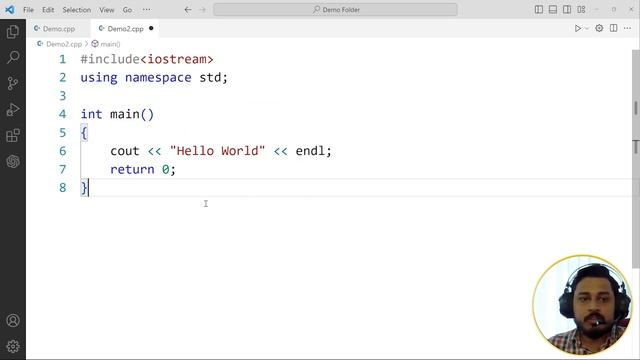The image size is (640, 360).
Task: Open the Run and Debug view
Action: coord(13,109)
